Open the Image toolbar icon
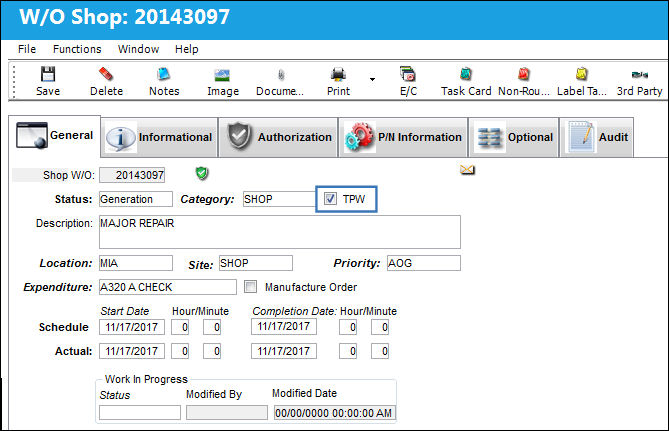Image resolution: width=669 pixels, height=431 pixels. [x=222, y=75]
